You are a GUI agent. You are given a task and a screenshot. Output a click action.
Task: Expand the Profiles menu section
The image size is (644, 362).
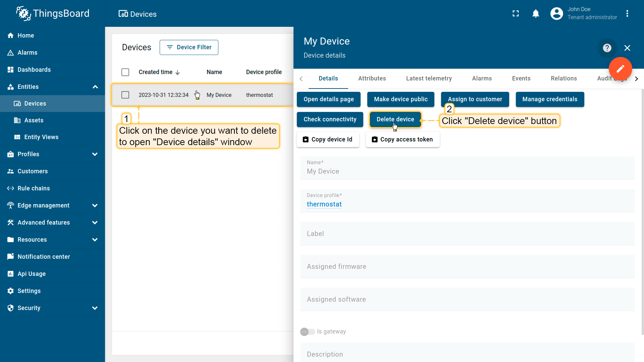coord(95,154)
